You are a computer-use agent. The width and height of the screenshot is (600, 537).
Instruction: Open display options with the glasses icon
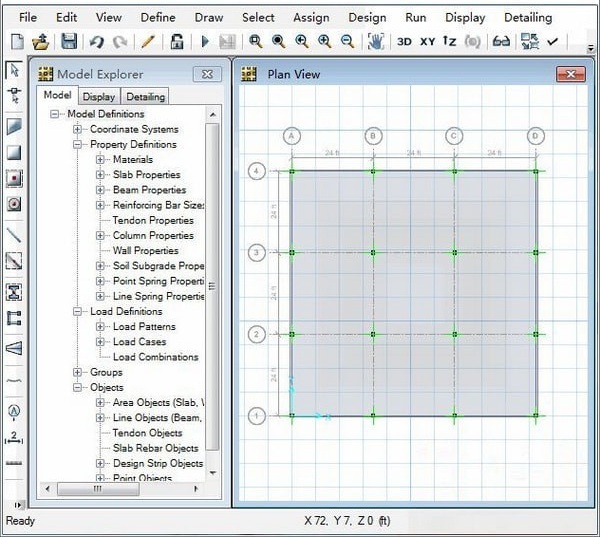(501, 41)
